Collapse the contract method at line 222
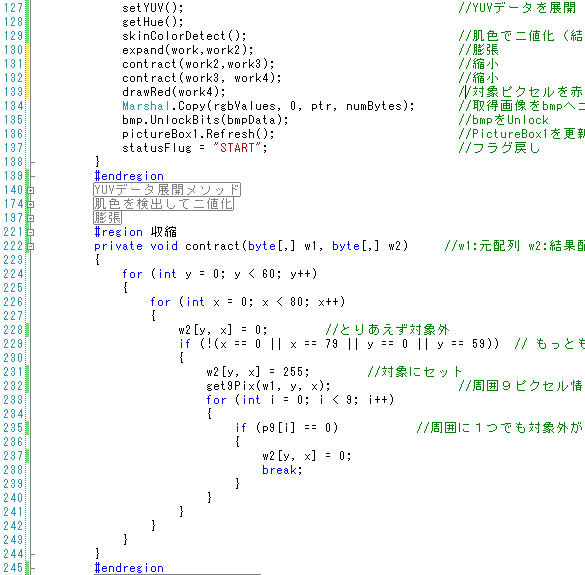Image resolution: width=585 pixels, height=575 pixels. click(31, 246)
